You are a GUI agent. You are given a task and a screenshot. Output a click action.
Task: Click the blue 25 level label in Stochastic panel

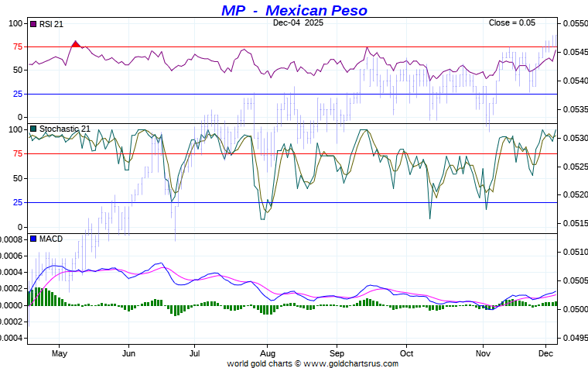[18, 202]
